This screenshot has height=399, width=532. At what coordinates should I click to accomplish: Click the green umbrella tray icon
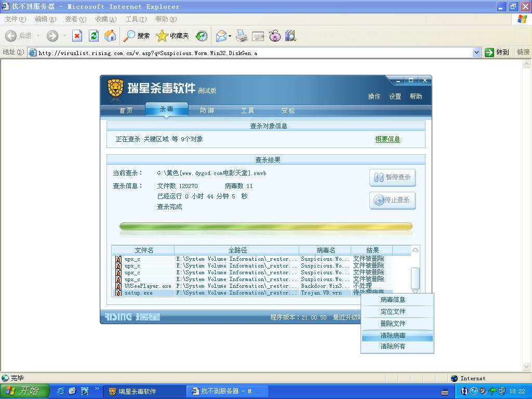[x=493, y=391]
